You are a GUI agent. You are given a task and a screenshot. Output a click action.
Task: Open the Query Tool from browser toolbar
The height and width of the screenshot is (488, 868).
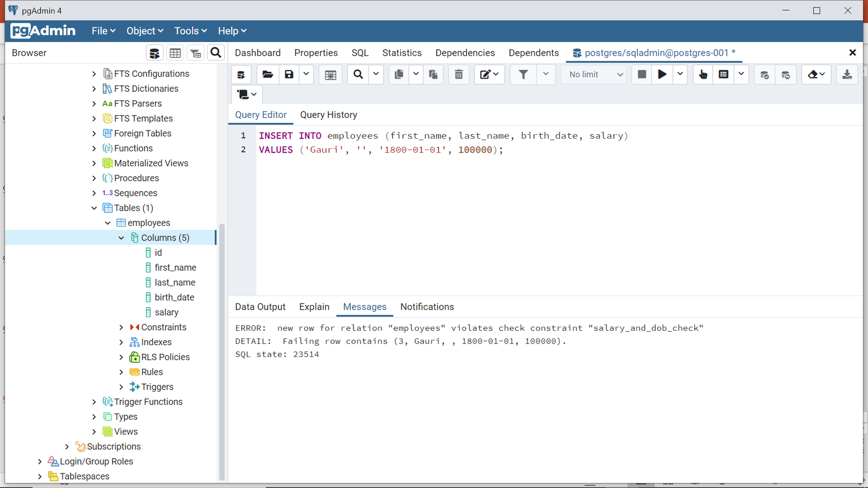pos(155,52)
